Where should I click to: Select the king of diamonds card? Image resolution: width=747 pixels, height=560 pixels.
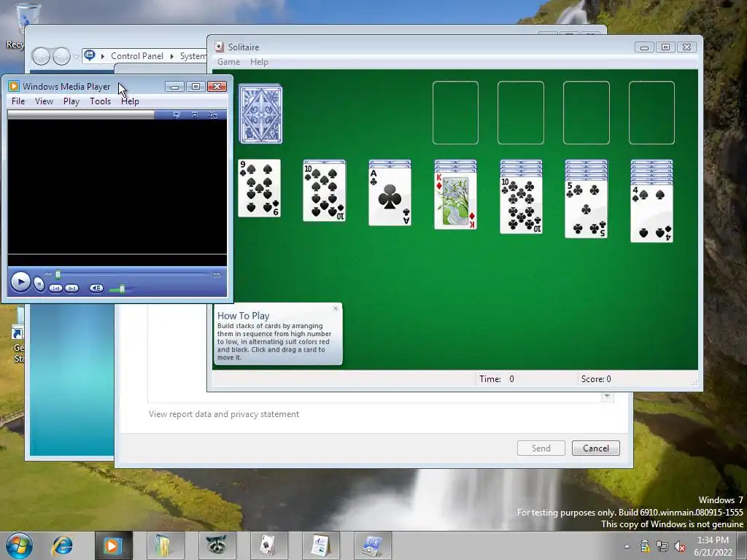(455, 201)
